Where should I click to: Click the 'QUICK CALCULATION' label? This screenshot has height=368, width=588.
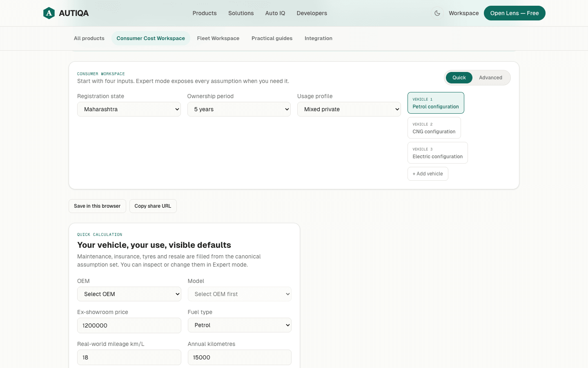100,235
